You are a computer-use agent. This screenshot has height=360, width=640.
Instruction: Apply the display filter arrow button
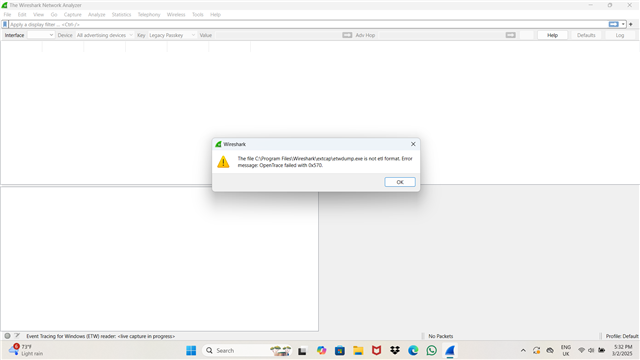click(613, 24)
